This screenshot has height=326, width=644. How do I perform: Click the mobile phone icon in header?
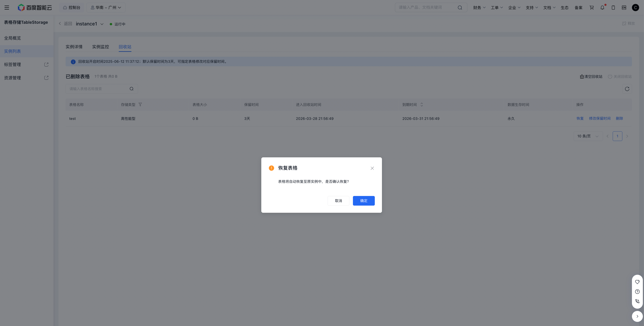pyautogui.click(x=613, y=8)
